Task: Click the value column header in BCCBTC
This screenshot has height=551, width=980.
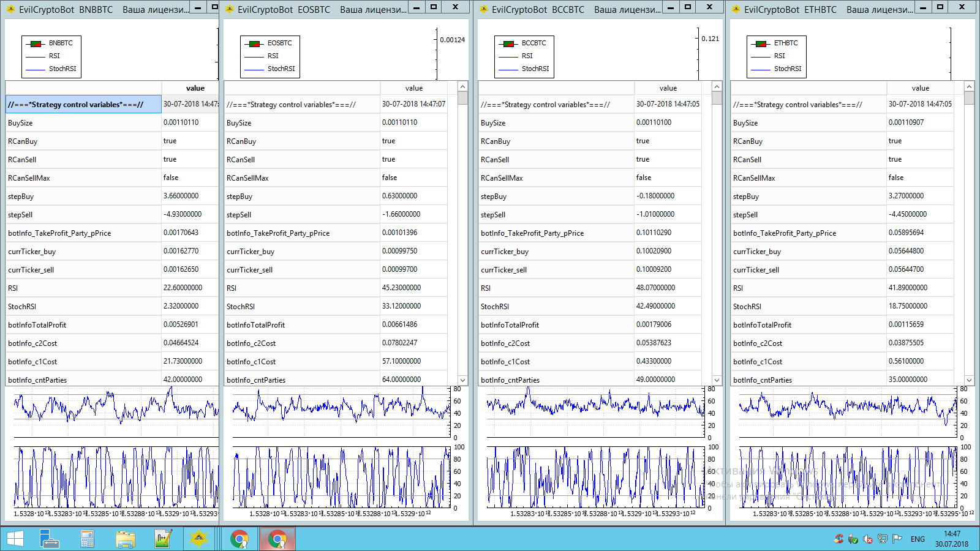Action: click(x=668, y=88)
